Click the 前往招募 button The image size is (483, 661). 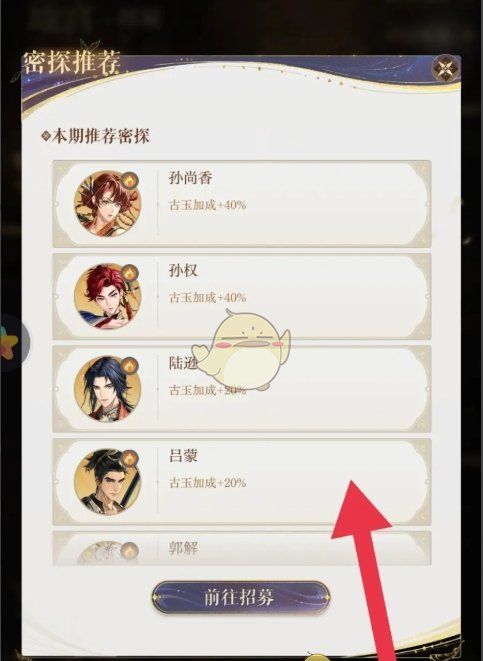(x=241, y=597)
